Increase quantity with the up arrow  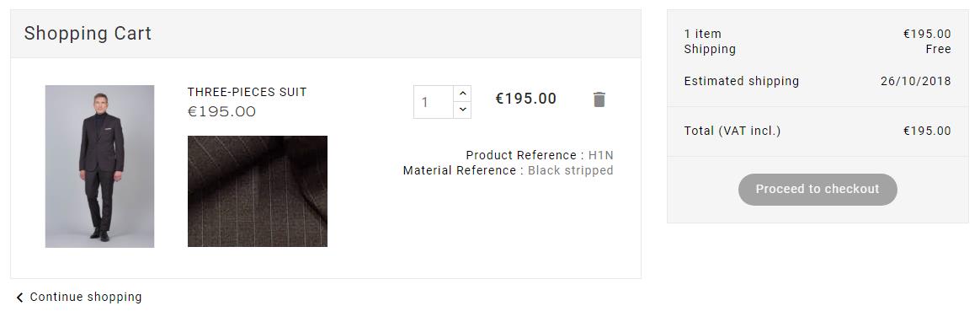click(x=462, y=94)
